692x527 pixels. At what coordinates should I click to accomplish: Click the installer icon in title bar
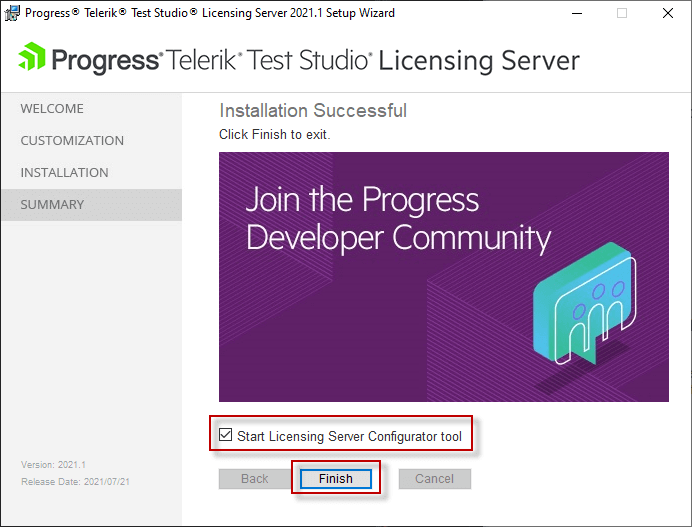pyautogui.click(x=12, y=13)
